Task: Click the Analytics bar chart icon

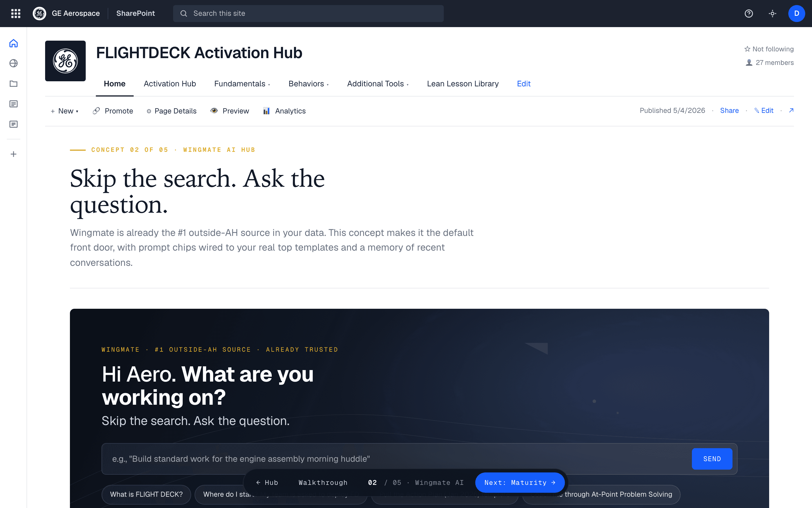Action: [266, 111]
